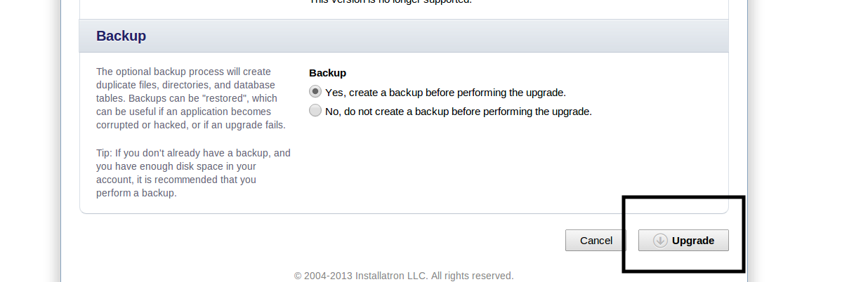
Task: Click the Cancel button
Action: point(596,241)
